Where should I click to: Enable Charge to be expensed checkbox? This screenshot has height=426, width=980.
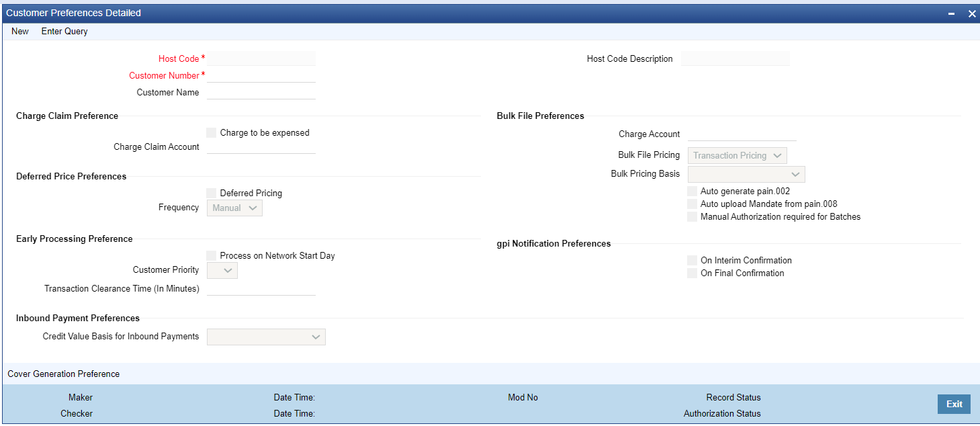click(x=212, y=133)
